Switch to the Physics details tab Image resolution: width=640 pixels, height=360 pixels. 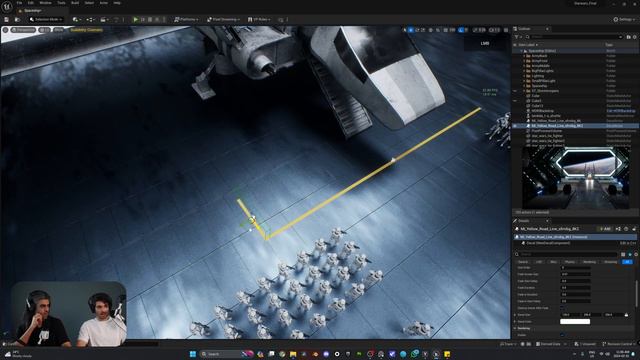[x=570, y=262]
